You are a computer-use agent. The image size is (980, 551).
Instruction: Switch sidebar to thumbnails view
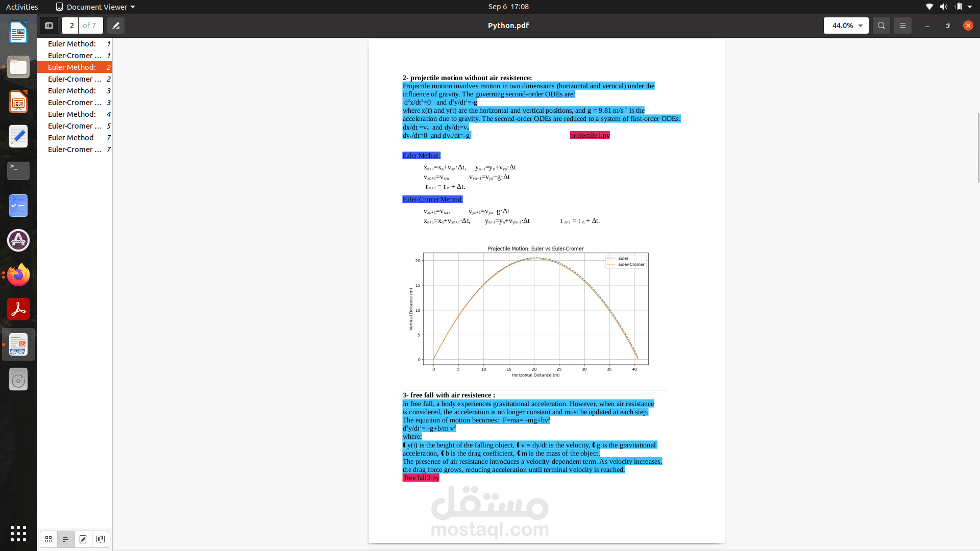click(x=48, y=539)
